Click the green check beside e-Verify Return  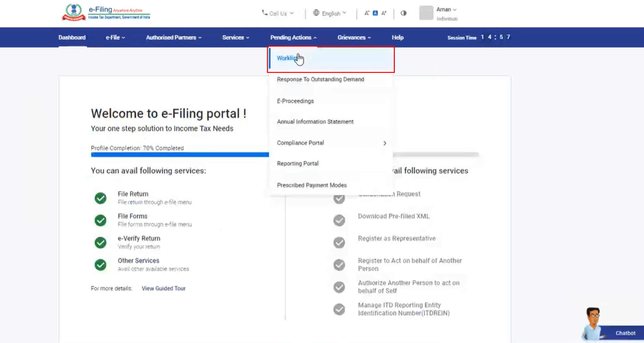(x=100, y=242)
